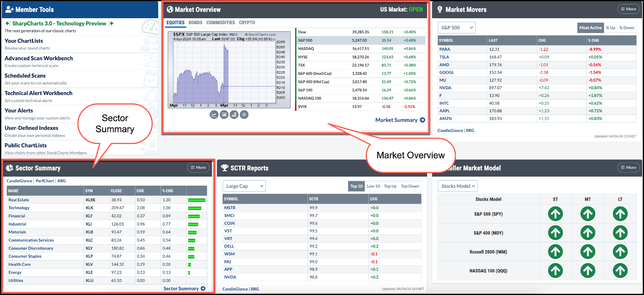
Task: Click the Member Tools person icon
Action: click(x=9, y=9)
